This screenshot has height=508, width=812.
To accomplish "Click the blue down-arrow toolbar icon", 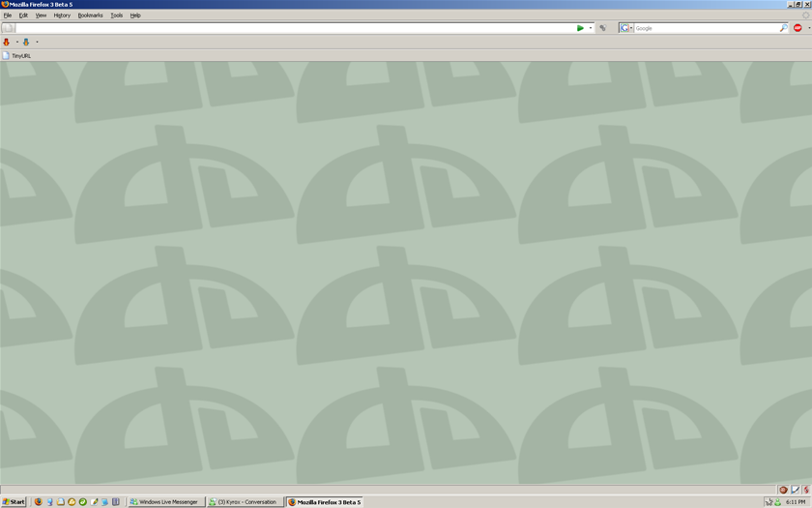I will tap(26, 42).
